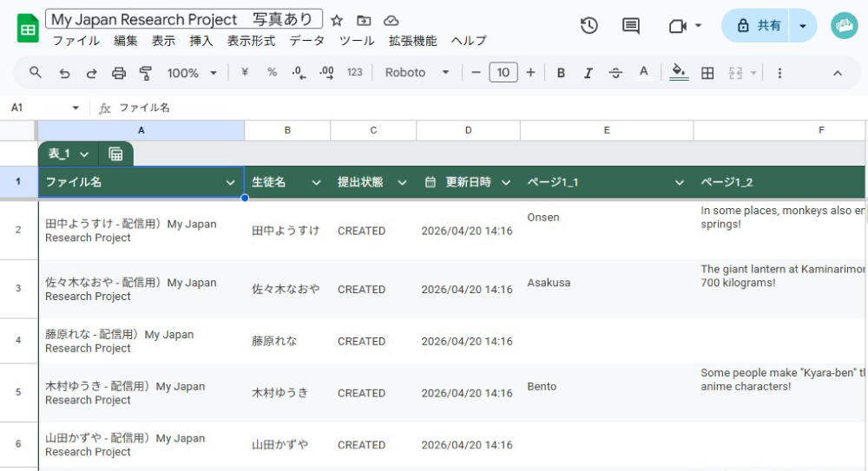Image resolution: width=868 pixels, height=471 pixels.
Task: Toggle italic text formatting
Action: tap(589, 73)
